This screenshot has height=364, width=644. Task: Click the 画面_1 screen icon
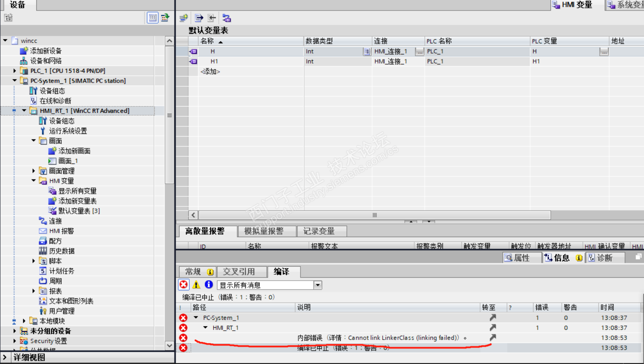(x=52, y=161)
